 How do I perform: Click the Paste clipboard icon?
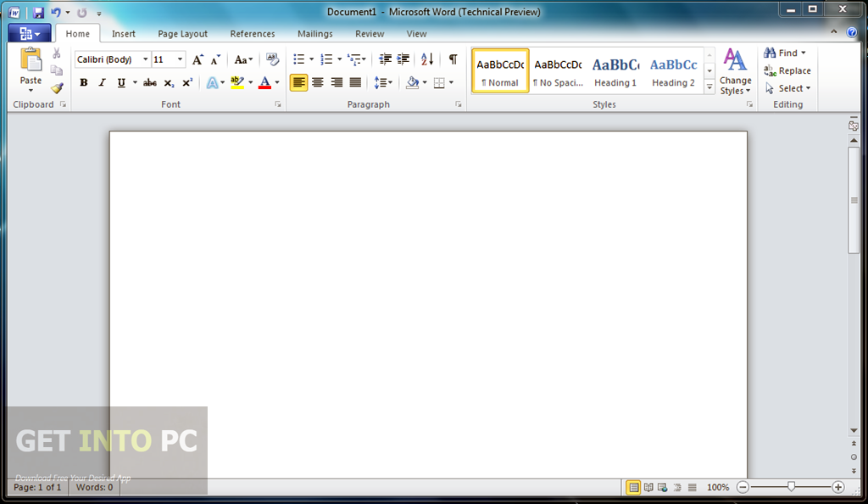pos(31,60)
